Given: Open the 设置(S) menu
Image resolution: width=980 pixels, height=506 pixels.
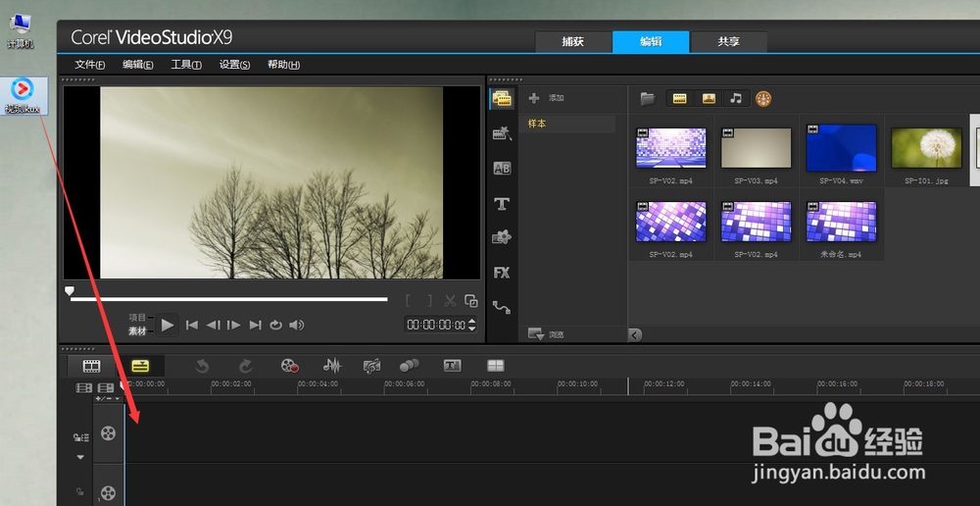Looking at the screenshot, I should [x=235, y=65].
